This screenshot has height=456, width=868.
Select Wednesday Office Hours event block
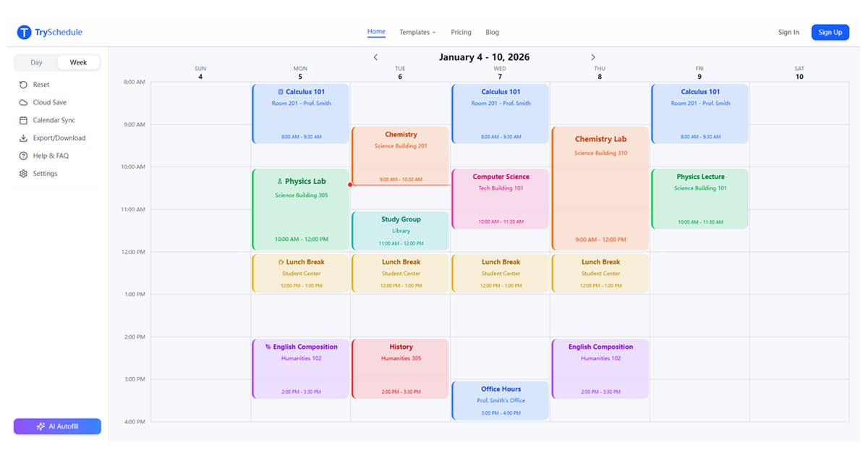pyautogui.click(x=501, y=400)
